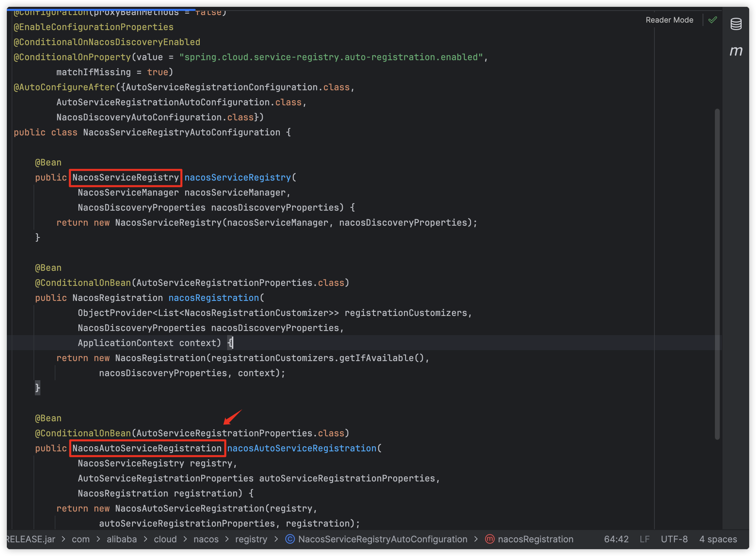756x556 pixels.
Task: Change the UTF-8 file encoding
Action: click(674, 539)
